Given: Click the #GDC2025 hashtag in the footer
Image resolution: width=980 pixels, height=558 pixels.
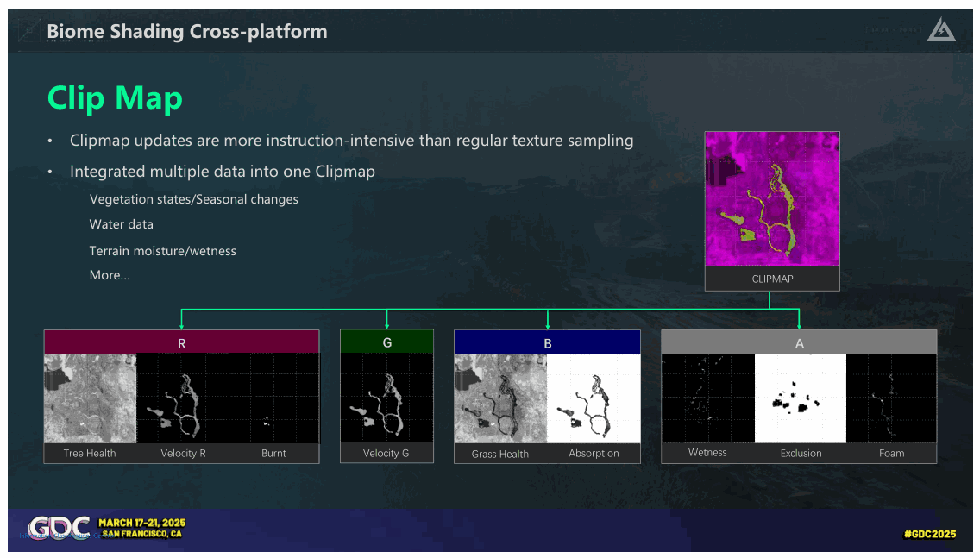Looking at the screenshot, I should [930, 534].
